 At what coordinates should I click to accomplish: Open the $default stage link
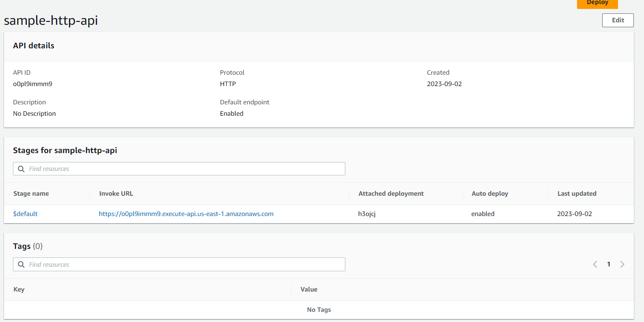[25, 214]
